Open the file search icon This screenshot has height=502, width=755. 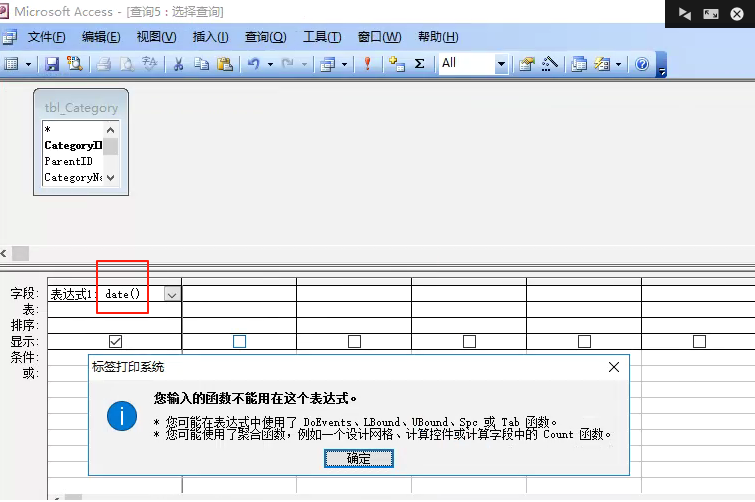pyautogui.click(x=75, y=64)
